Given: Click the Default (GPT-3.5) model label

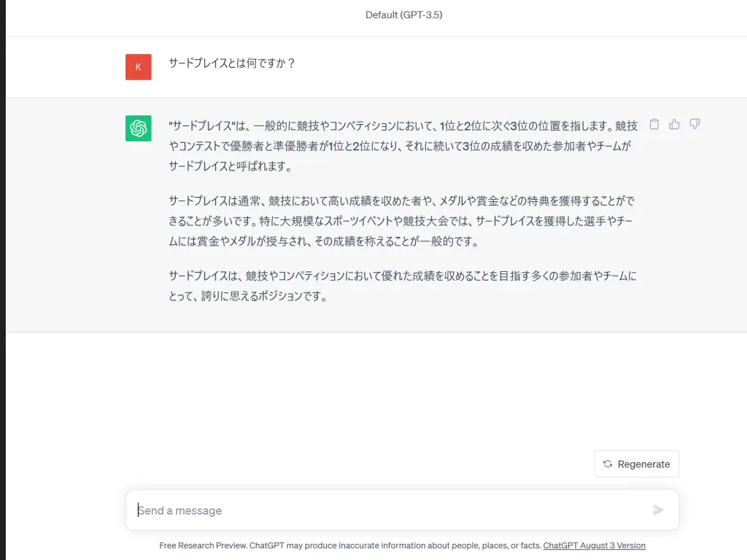Looking at the screenshot, I should click(x=403, y=15).
